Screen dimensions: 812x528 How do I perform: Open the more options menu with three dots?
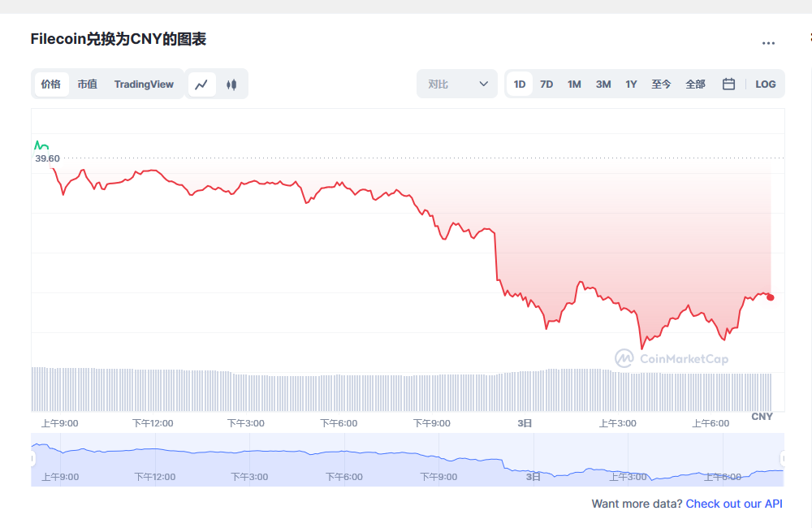point(768,43)
